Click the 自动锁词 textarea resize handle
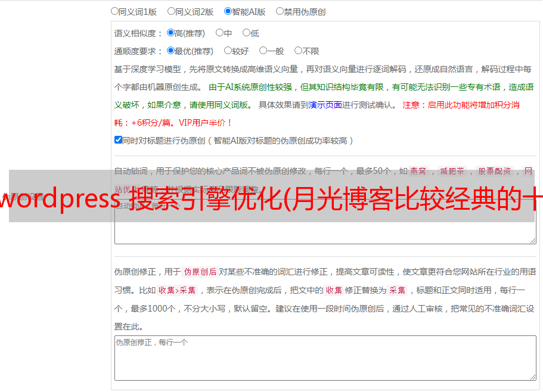Image resolution: width=543 pixels, height=392 pixels. coord(533,241)
